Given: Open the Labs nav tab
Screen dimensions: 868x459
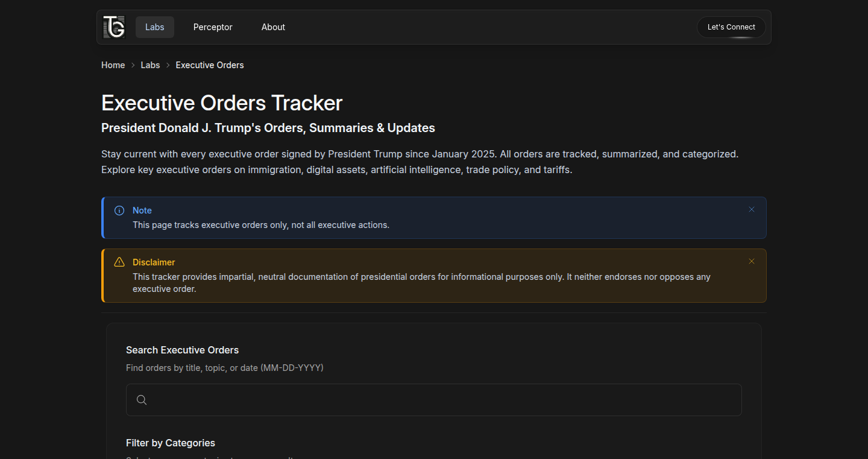Looking at the screenshot, I should [x=155, y=27].
